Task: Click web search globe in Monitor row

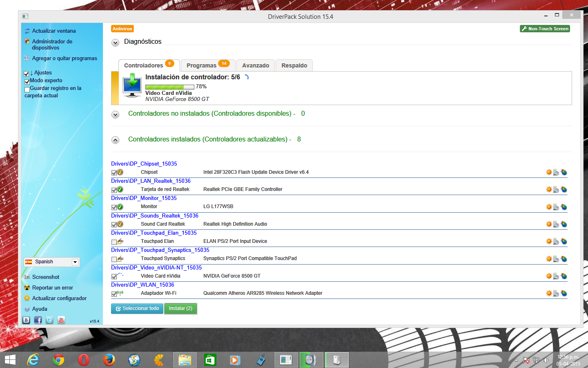Action: 564,207
